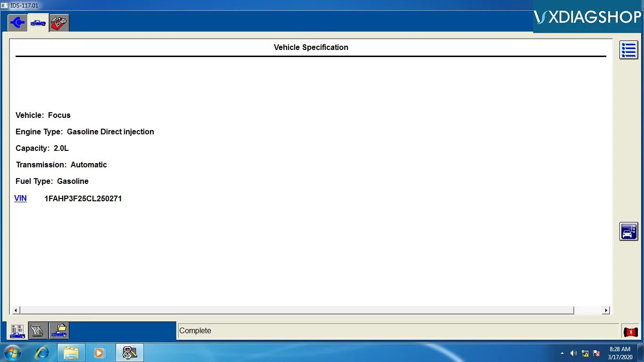Open a saved session via folder-car icon
The width and height of the screenshot is (644, 362).
pyautogui.click(x=58, y=330)
